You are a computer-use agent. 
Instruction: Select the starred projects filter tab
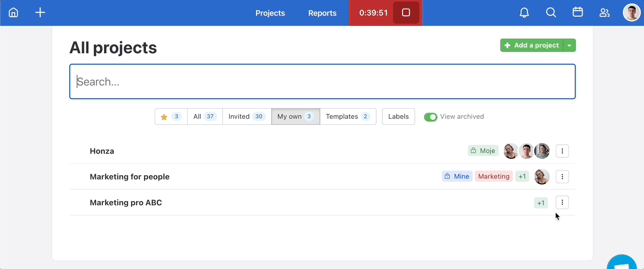(x=171, y=116)
